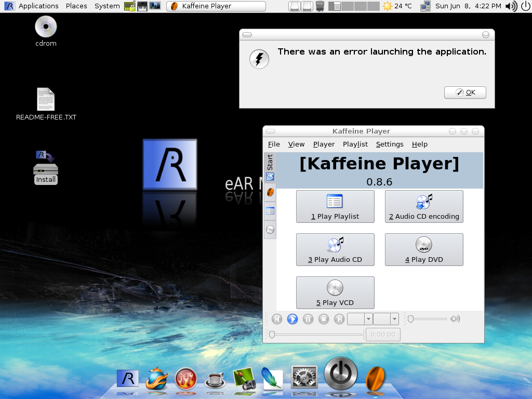This screenshot has height=399, width=532.
Task: Open the calendar from the Sun Jun 8 clock
Action: click(468, 6)
